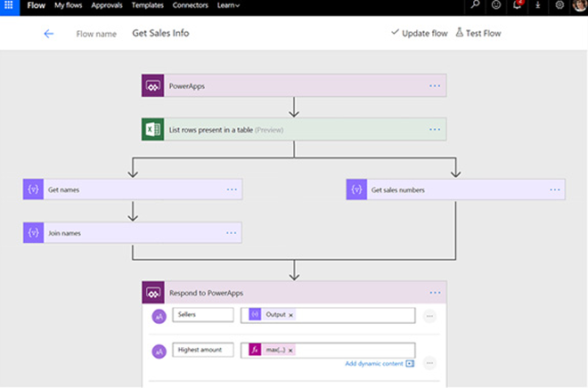Viewport: 588px width, 388px height.
Task: Open the feedback smiley icon
Action: tap(496, 5)
